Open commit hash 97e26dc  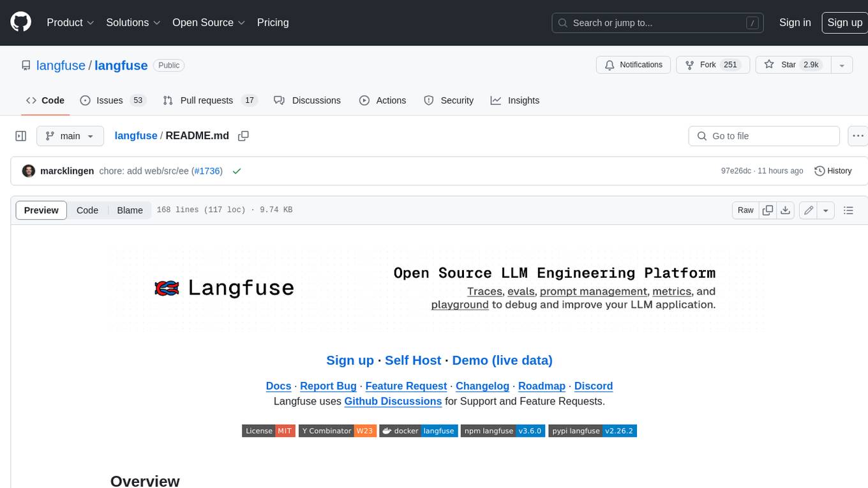[736, 171]
